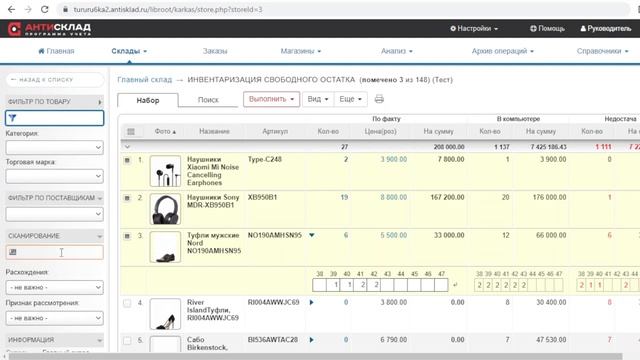Open the Склады menu

pyautogui.click(x=129, y=51)
